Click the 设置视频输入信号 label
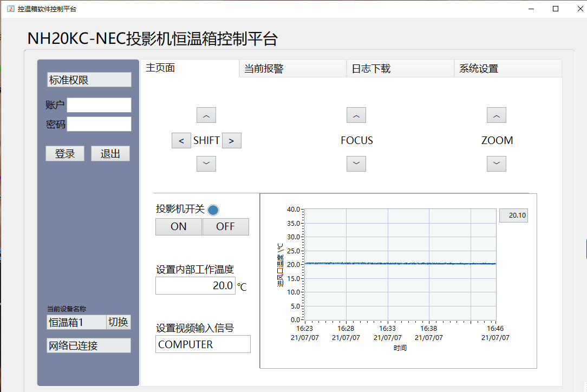The image size is (587, 392). 195,328
